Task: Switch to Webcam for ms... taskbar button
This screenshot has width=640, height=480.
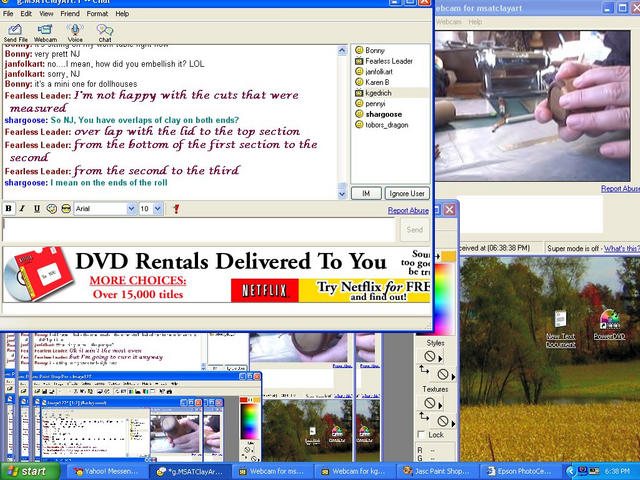Action: (x=272, y=471)
